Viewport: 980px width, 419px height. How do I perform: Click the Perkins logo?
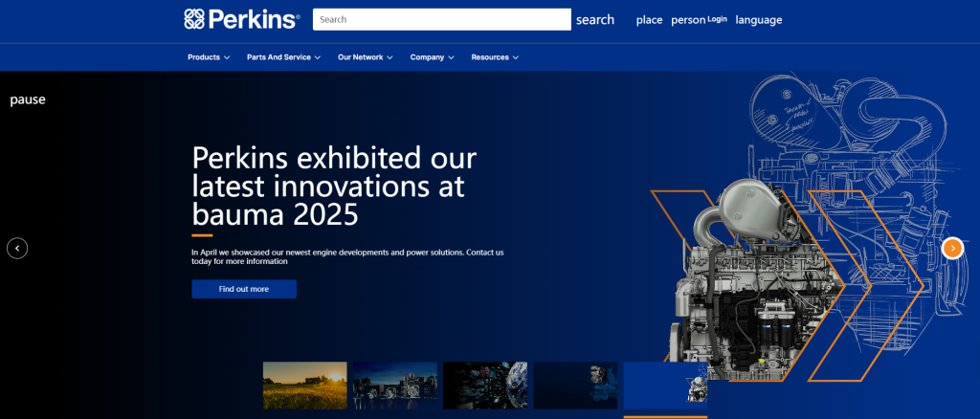pos(242,19)
